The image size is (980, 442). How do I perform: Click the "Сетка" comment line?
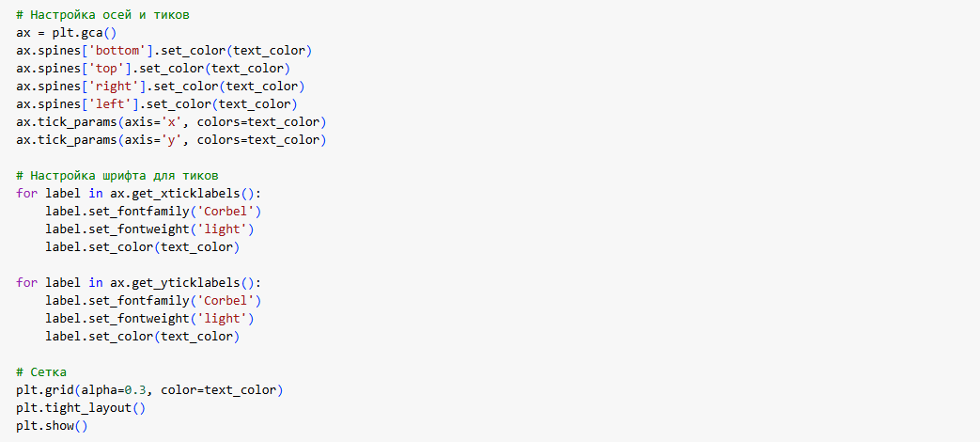[48, 372]
